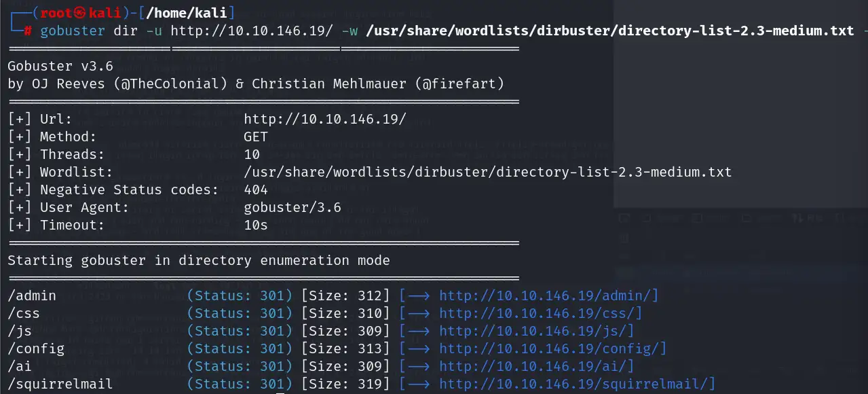Click the /ai result path
This screenshot has height=394, width=868.
[20, 366]
